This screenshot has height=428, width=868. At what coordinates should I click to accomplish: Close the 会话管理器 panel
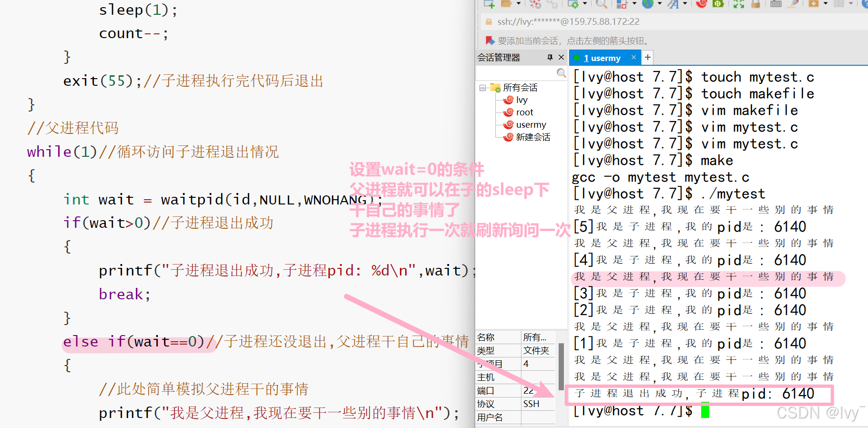pos(561,57)
